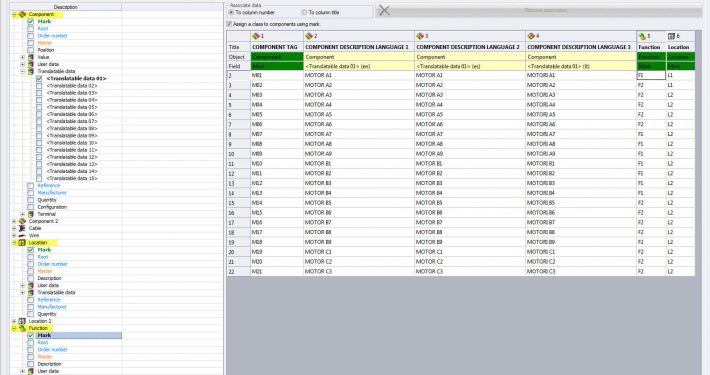The width and height of the screenshot is (710, 375).
Task: Click 'Manufacturer' item under Component
Action: [52, 193]
